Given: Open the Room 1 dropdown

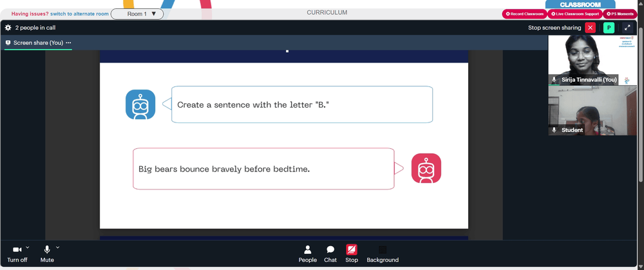Looking at the screenshot, I should click(x=137, y=14).
